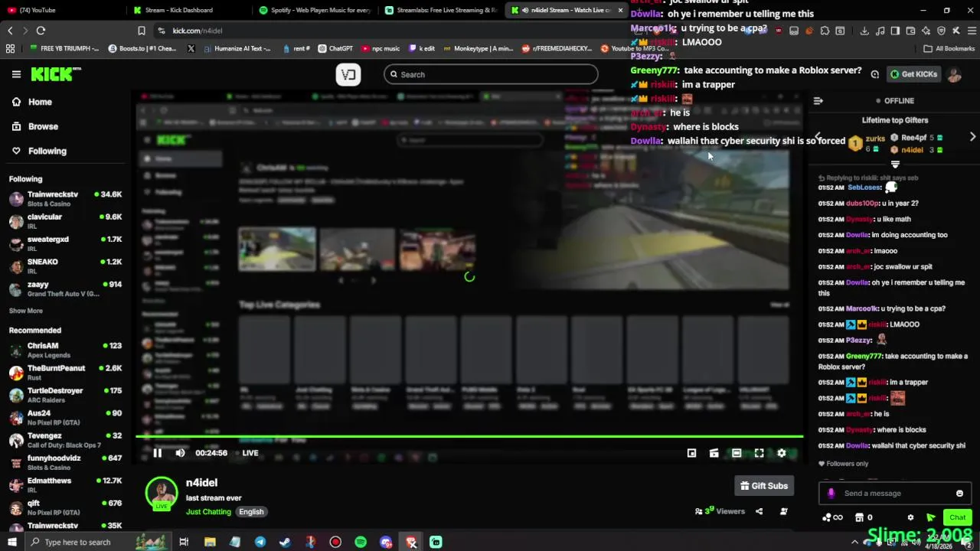The image size is (980, 551).
Task: Open n4idel channel avatar
Action: pos(162,494)
